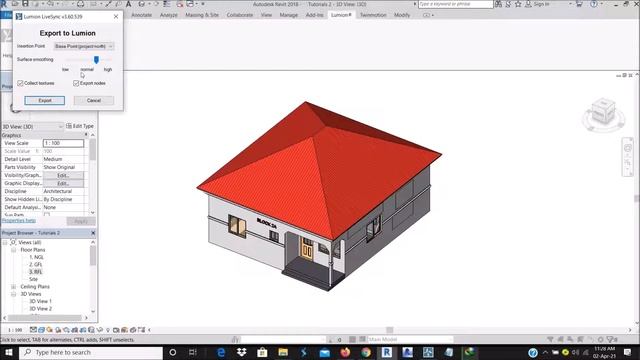Select the Site floor plan
This screenshot has width=640, height=360.
tap(33, 279)
